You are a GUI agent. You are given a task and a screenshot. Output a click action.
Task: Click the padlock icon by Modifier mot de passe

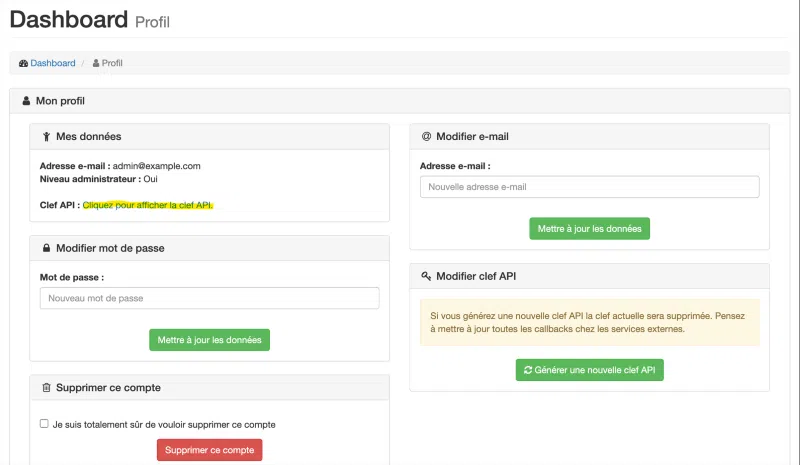[x=46, y=248]
